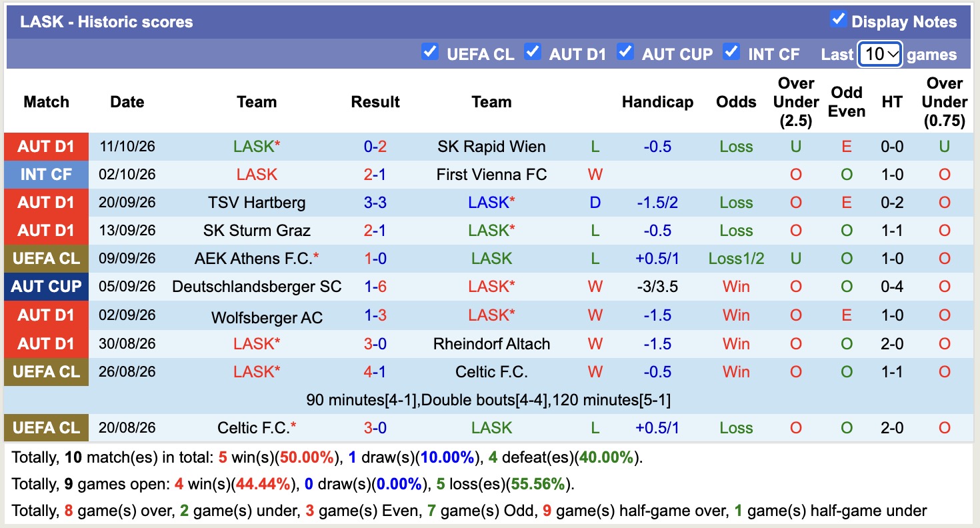Click First Vienna FC team name
The image size is (980, 528).
pyautogui.click(x=491, y=175)
